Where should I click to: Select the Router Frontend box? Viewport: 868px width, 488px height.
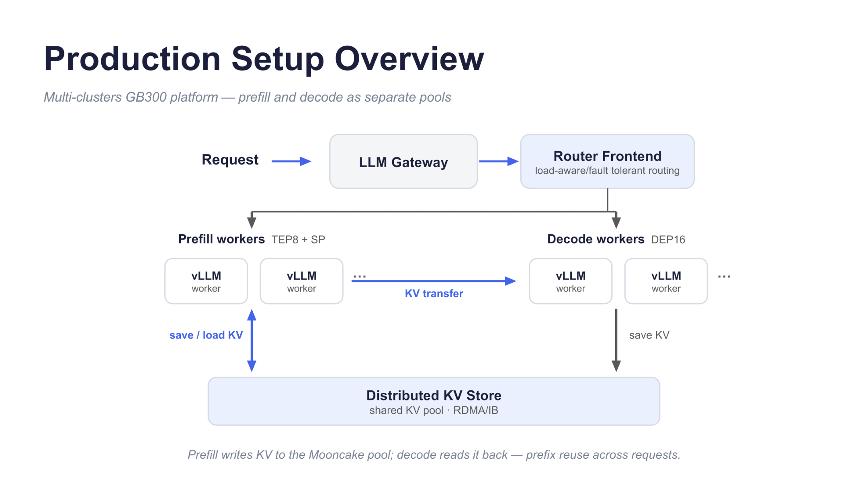(x=607, y=161)
